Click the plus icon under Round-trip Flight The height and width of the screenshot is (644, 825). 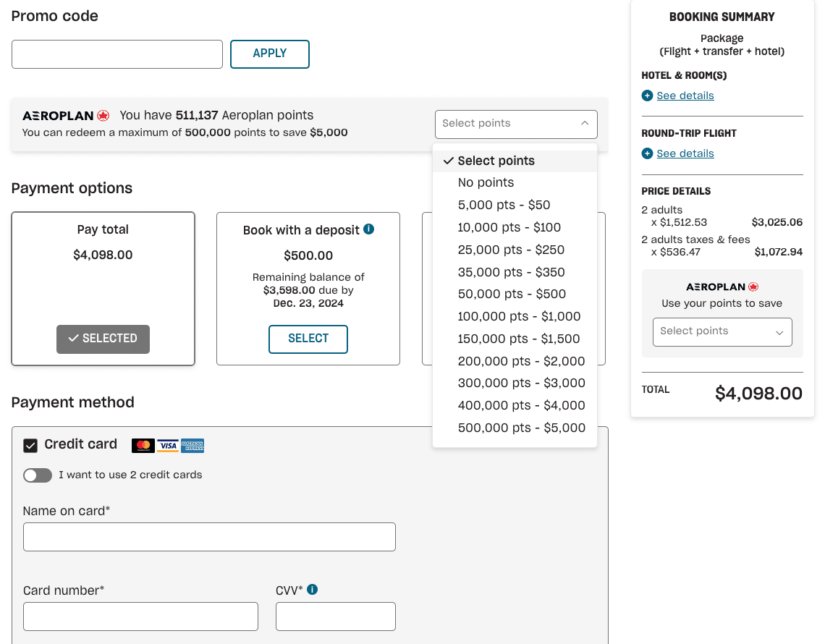[x=647, y=153]
